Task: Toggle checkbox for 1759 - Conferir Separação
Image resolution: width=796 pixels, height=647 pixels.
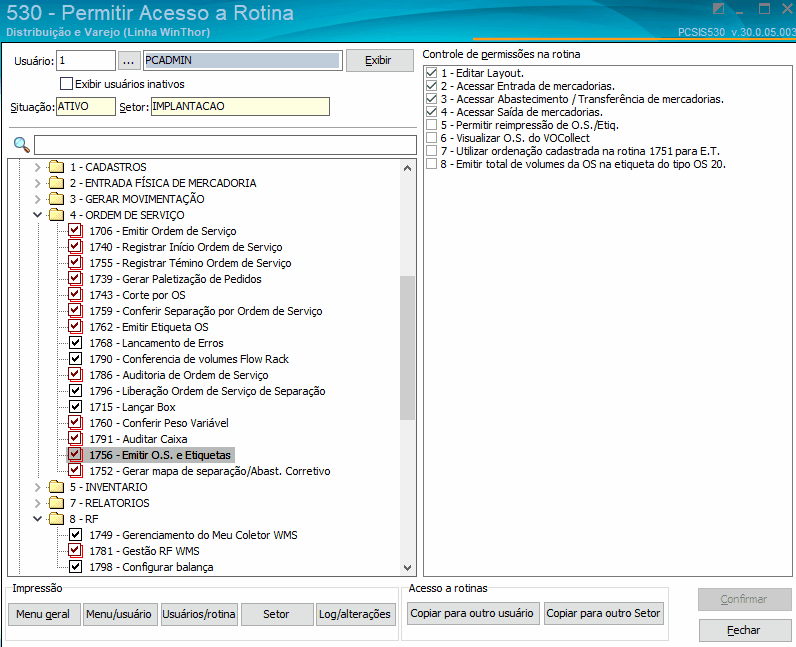Action: tap(75, 311)
